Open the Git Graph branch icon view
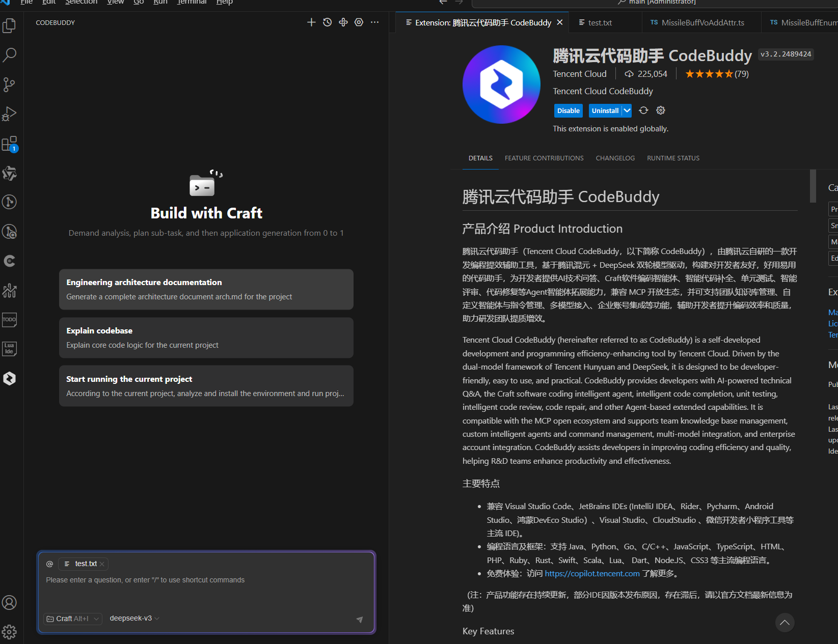The width and height of the screenshot is (838, 644). click(x=10, y=202)
